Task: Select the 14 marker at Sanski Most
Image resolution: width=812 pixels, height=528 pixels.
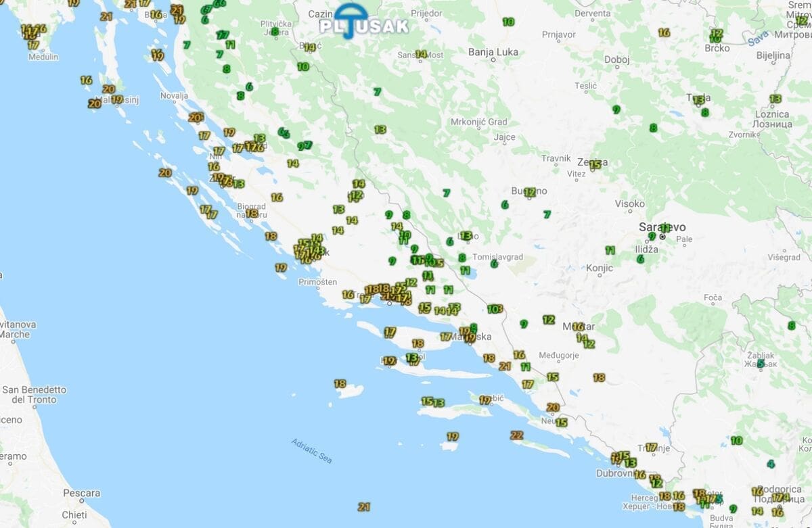Action: coord(421,54)
